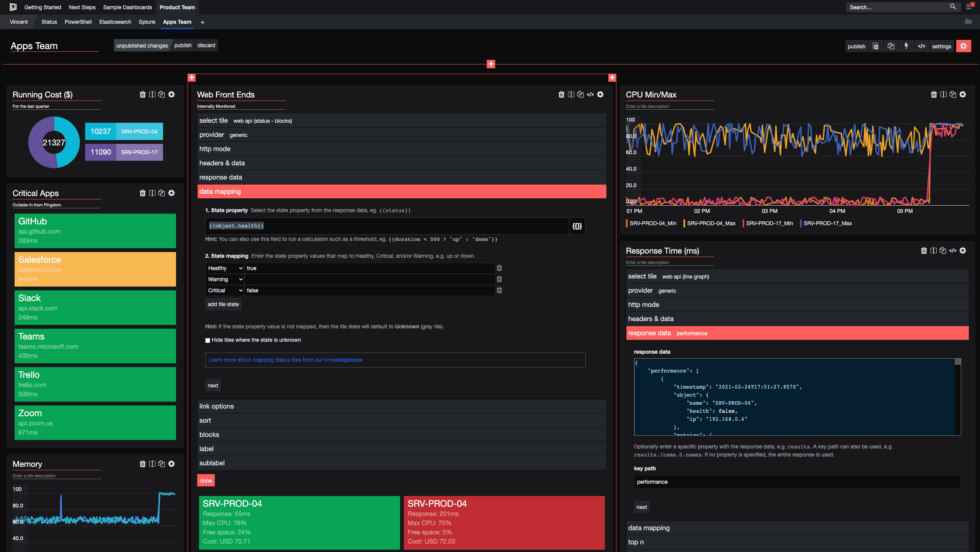
Task: Click add tile state button
Action: [x=223, y=304]
